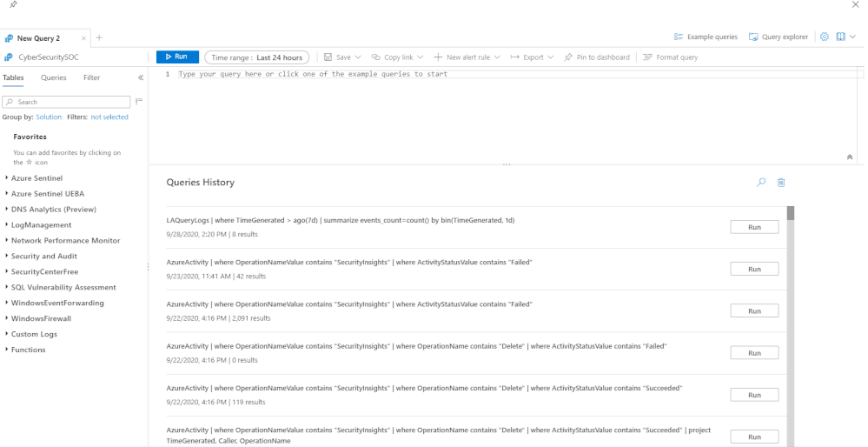Switch to the Filter tab

click(x=92, y=77)
